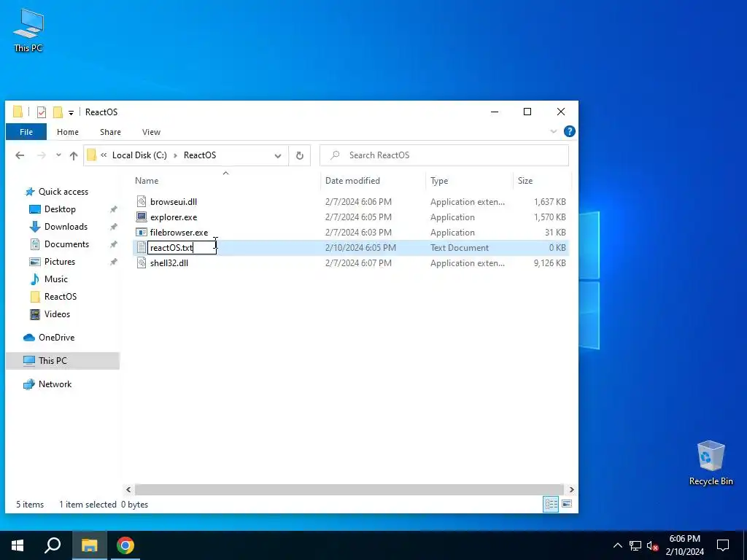Select the explorer.exe file
747x560 pixels.
coord(174,217)
